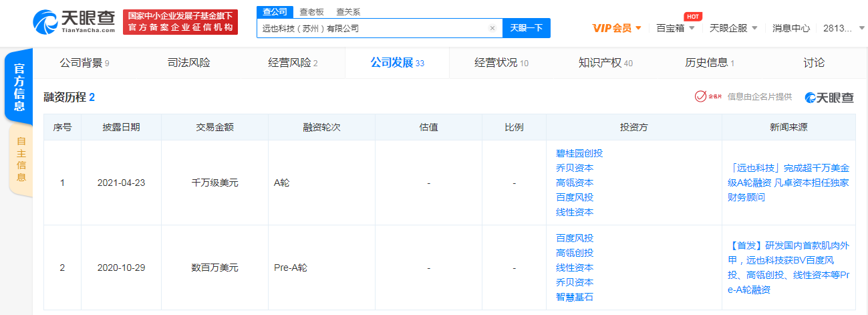Select the 查公司 search tab
Screen dimensions: 868x315
[275, 11]
